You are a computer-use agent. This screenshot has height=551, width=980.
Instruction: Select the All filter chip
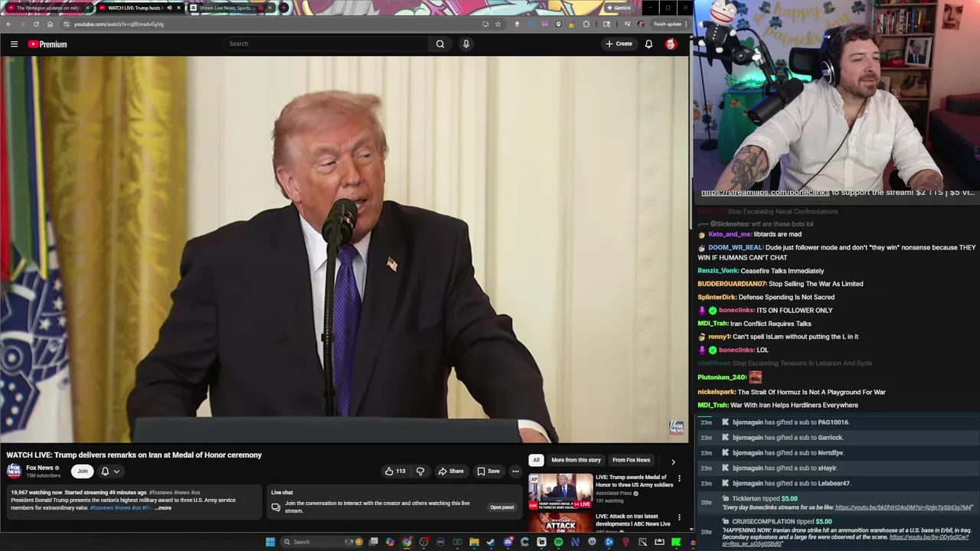point(536,460)
